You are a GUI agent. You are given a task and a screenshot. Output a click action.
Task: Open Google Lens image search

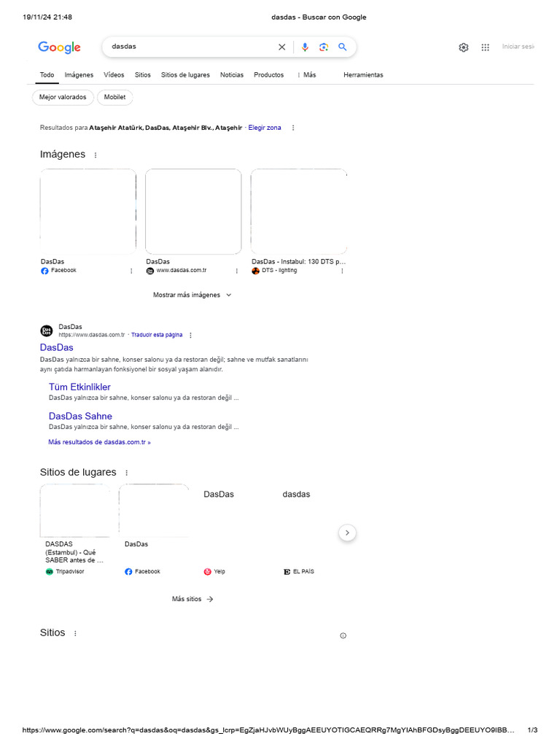tap(324, 47)
